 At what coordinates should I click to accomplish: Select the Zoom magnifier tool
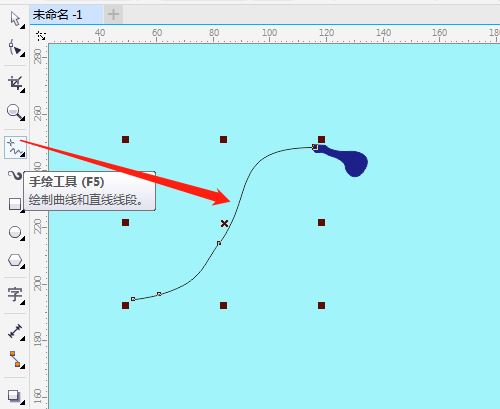click(15, 112)
